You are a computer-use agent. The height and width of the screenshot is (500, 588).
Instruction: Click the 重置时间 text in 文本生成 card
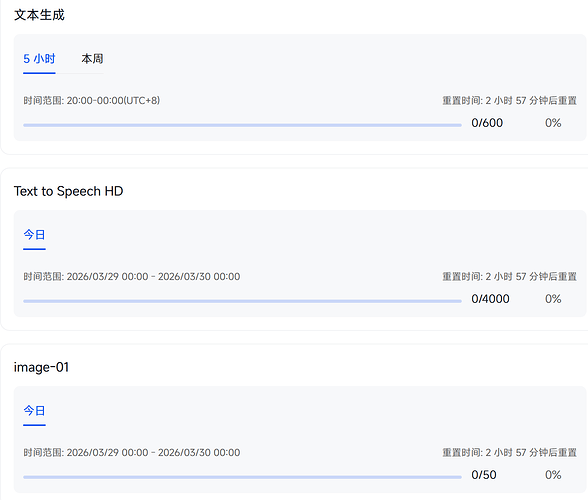click(509, 101)
